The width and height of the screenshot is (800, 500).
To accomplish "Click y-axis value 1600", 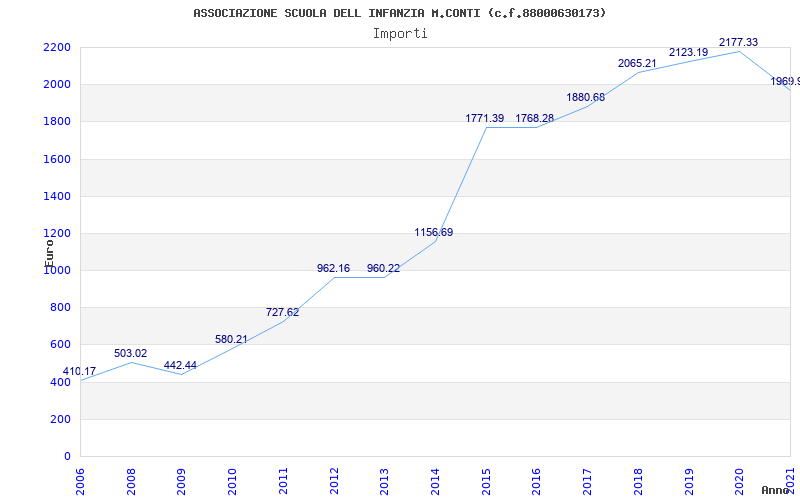I will click(x=57, y=159).
